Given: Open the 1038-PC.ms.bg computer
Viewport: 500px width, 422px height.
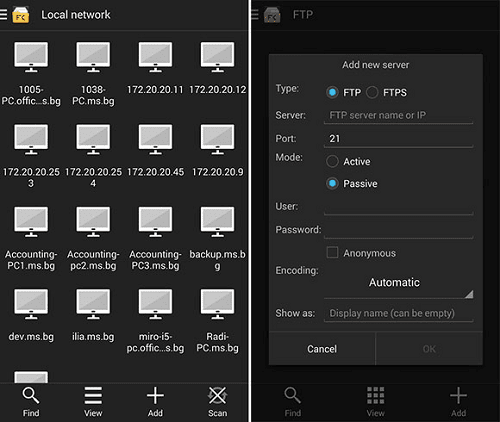Looking at the screenshot, I should [93, 73].
